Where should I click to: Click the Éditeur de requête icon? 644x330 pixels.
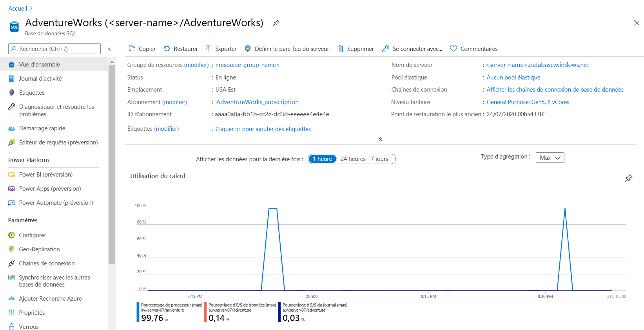(x=12, y=142)
